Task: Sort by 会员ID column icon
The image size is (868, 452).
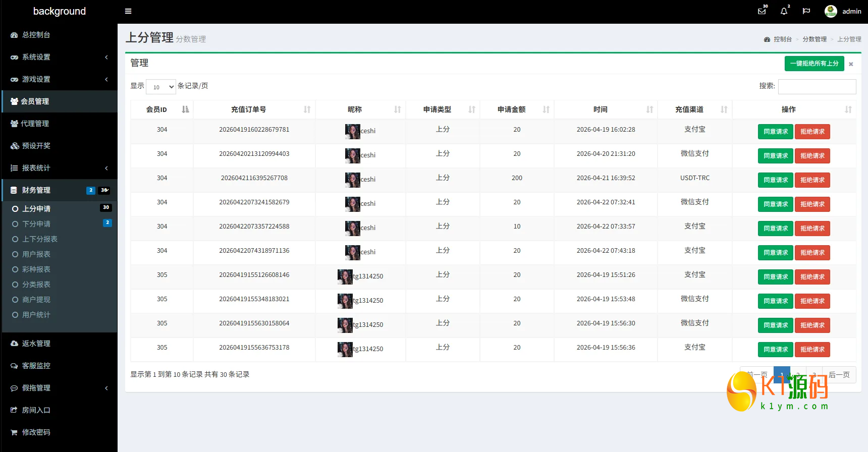Action: (x=185, y=109)
